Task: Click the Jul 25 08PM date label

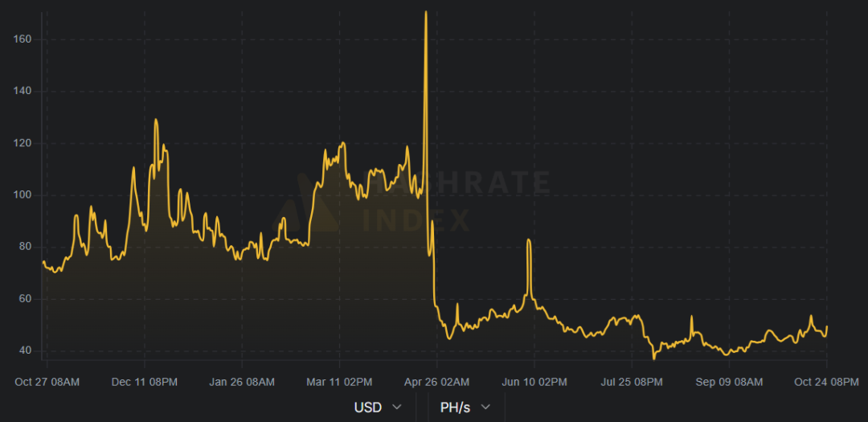Action: (632, 382)
